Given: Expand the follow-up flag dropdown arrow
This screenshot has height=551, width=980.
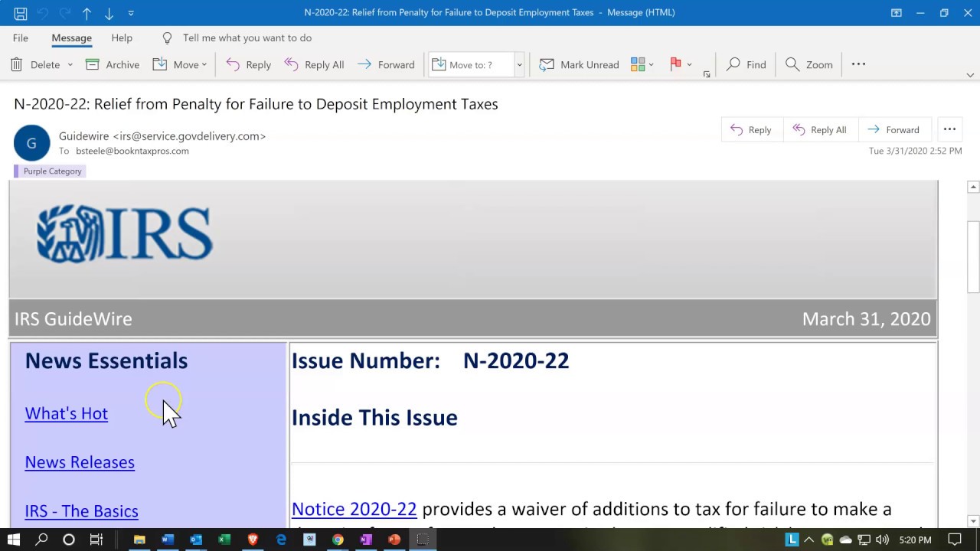Looking at the screenshot, I should 690,65.
